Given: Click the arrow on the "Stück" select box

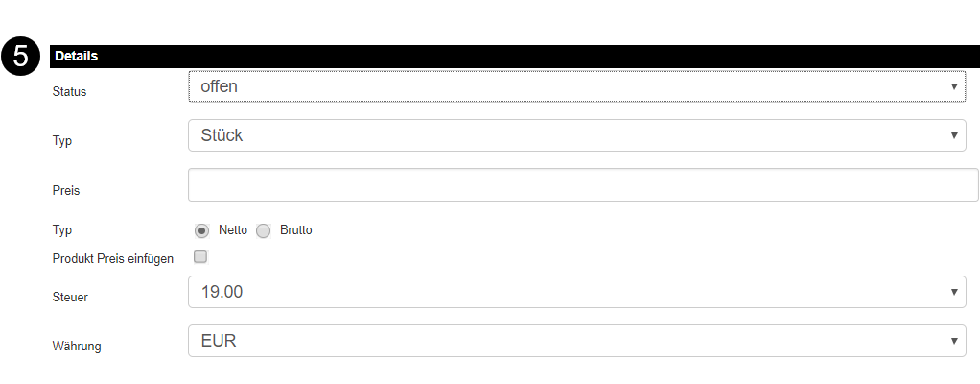Looking at the screenshot, I should (954, 135).
